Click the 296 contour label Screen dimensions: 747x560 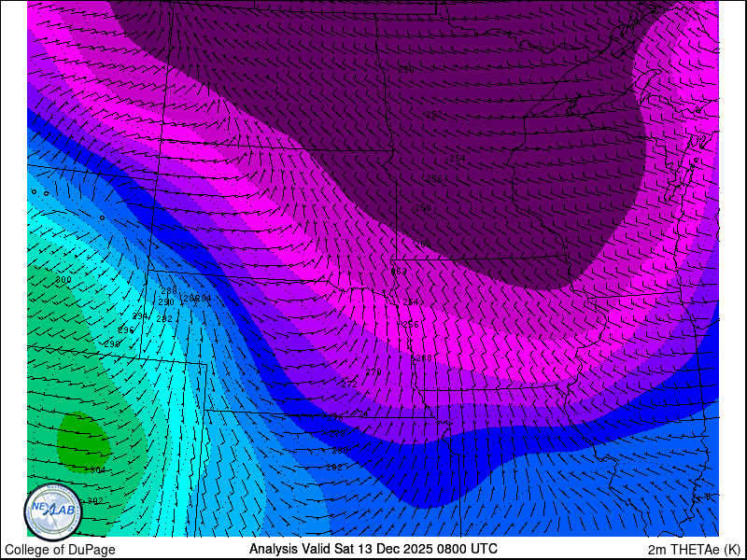coord(126,330)
